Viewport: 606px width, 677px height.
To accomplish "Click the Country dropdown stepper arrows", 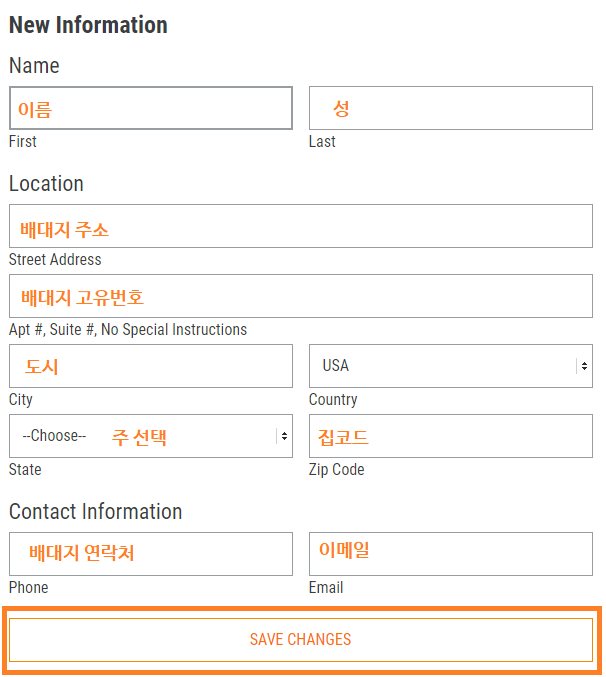I will [584, 366].
